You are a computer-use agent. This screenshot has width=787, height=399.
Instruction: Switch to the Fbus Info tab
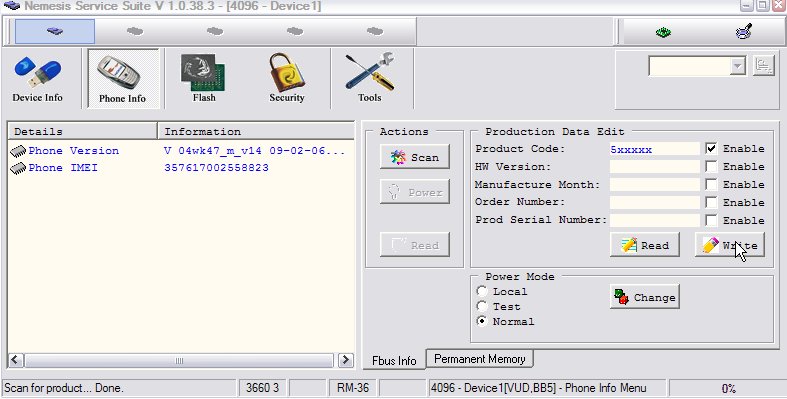click(394, 360)
